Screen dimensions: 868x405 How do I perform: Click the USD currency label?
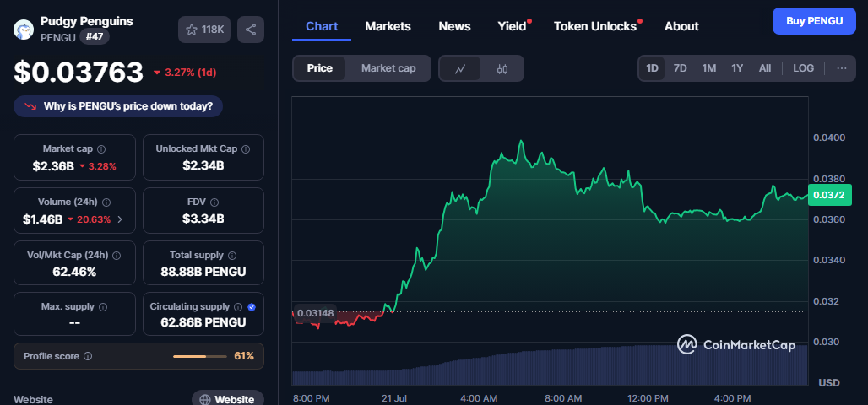tap(829, 383)
